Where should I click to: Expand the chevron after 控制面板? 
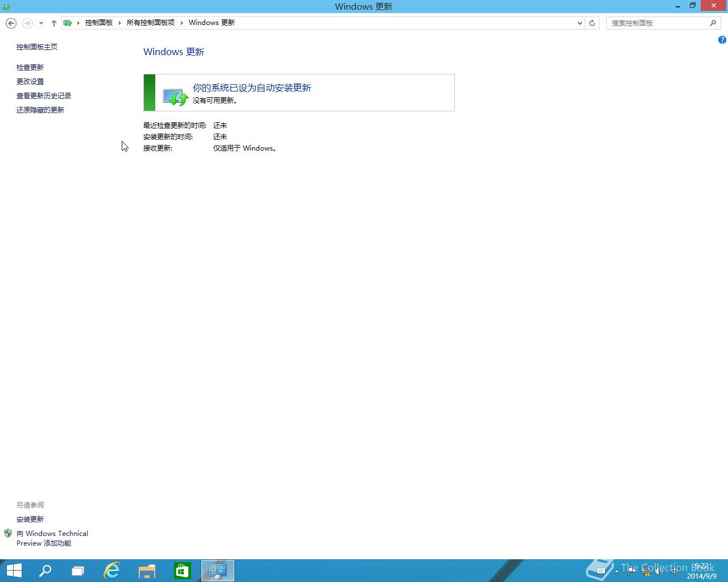coord(119,23)
